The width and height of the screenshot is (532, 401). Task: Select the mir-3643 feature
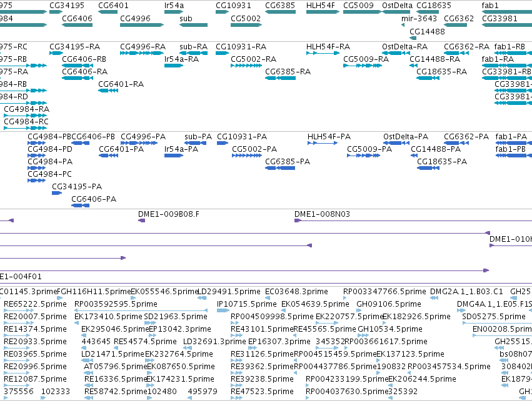pyautogui.click(x=403, y=25)
